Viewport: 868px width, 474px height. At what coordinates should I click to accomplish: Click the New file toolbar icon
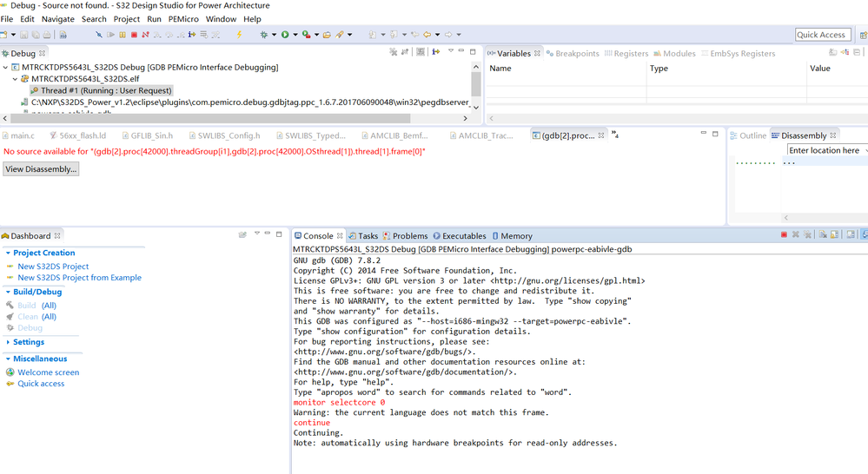[x=4, y=35]
